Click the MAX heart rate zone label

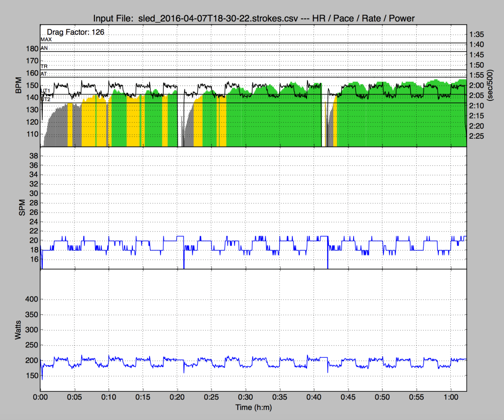(46, 39)
